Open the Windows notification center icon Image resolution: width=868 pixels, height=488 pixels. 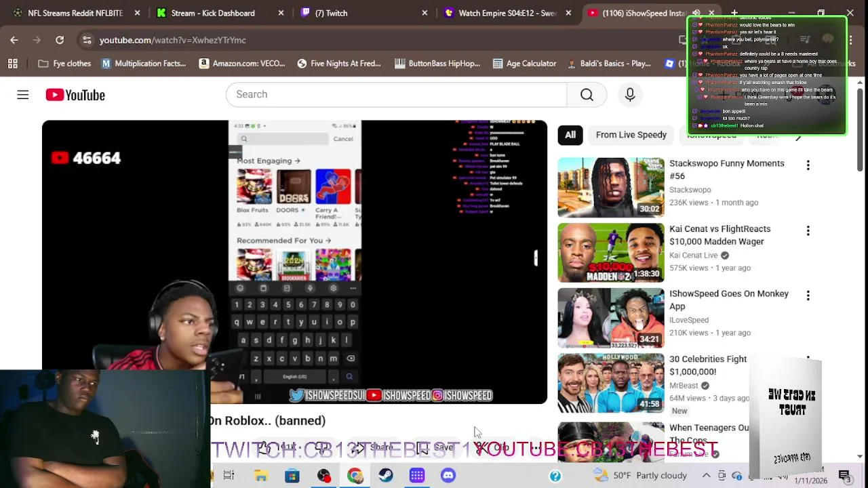click(844, 476)
